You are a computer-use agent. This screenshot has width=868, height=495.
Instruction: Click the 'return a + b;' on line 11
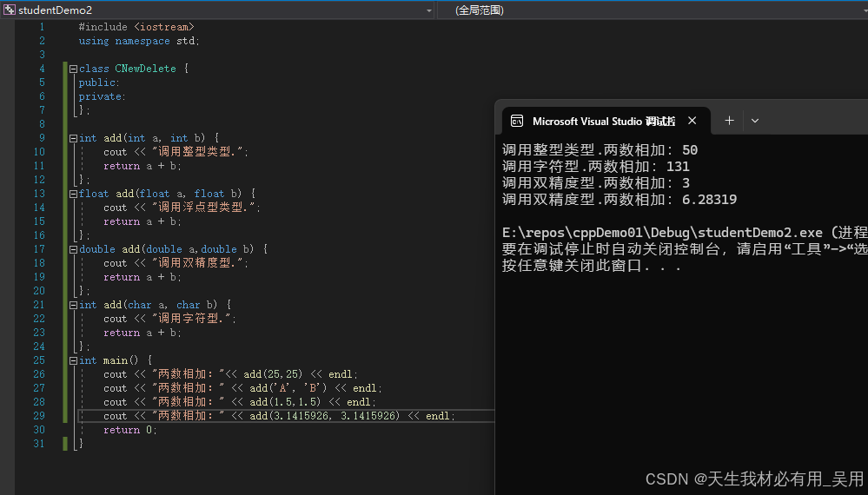coord(142,166)
